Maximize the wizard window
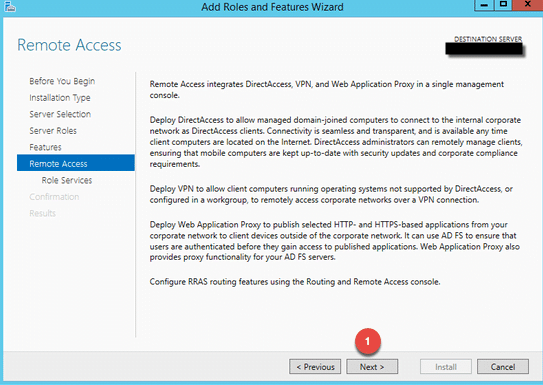Viewport: 543px width, 385px height. [x=503, y=5]
